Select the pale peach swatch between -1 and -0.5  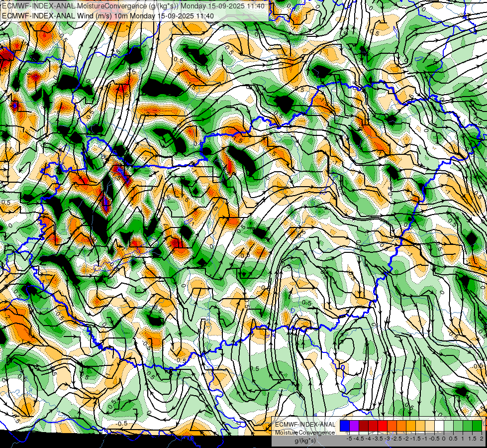430,426
